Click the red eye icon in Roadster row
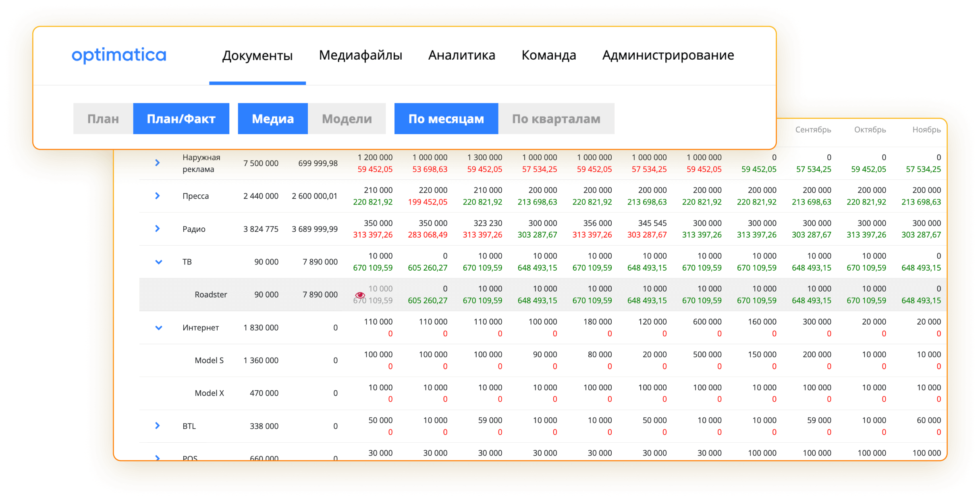 click(x=360, y=295)
